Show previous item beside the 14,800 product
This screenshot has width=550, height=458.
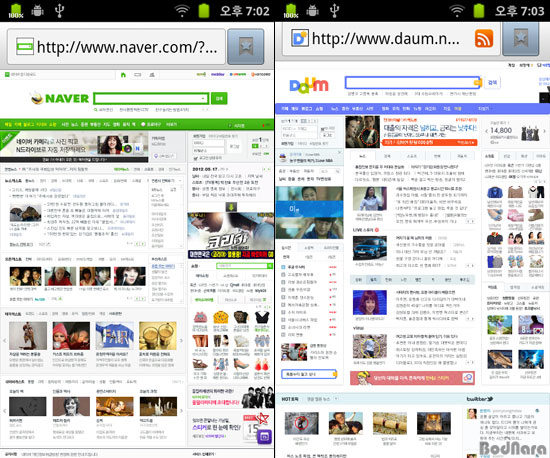click(x=487, y=131)
